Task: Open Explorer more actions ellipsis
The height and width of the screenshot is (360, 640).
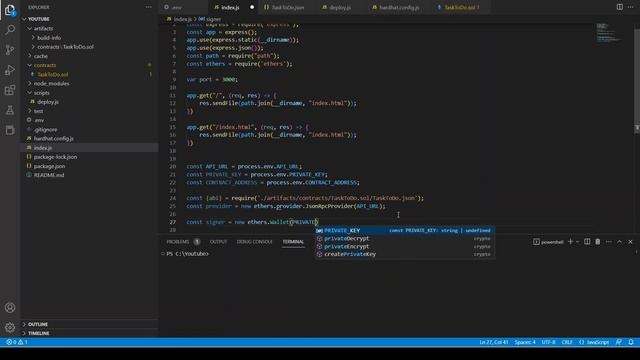Action: point(149,7)
